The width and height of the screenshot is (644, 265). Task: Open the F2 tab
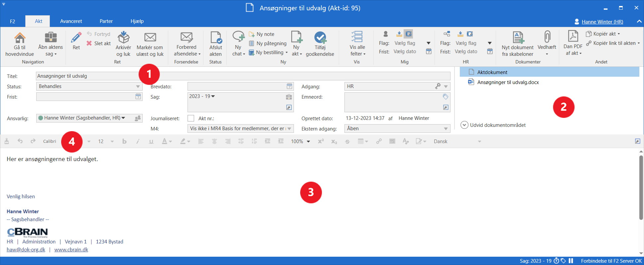click(13, 21)
